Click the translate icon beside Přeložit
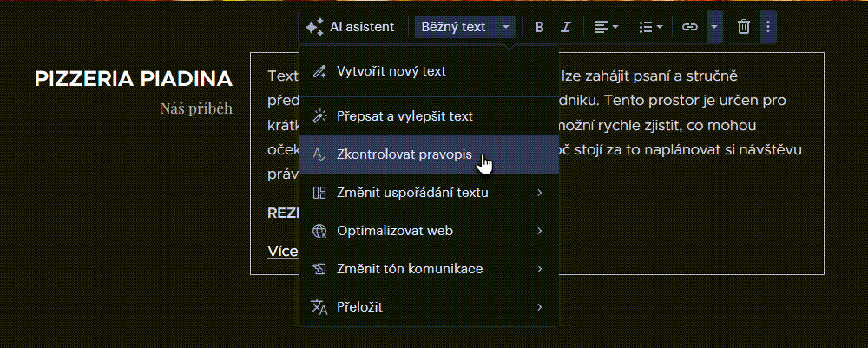Image resolution: width=868 pixels, height=348 pixels. click(x=319, y=307)
